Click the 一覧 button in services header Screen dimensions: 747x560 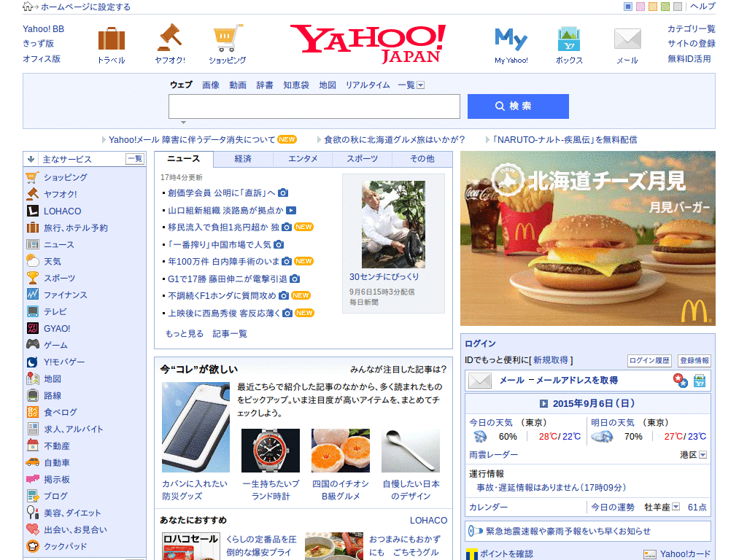[x=135, y=158]
